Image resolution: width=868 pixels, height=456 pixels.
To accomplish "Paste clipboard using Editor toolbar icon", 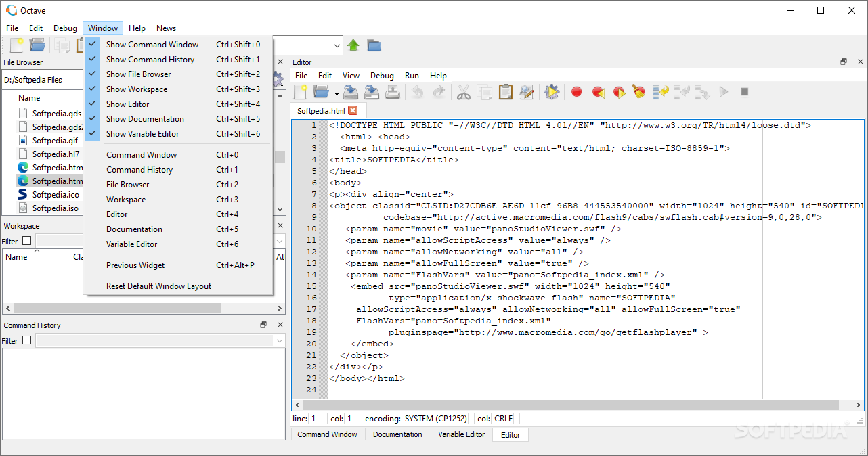I will [x=505, y=92].
